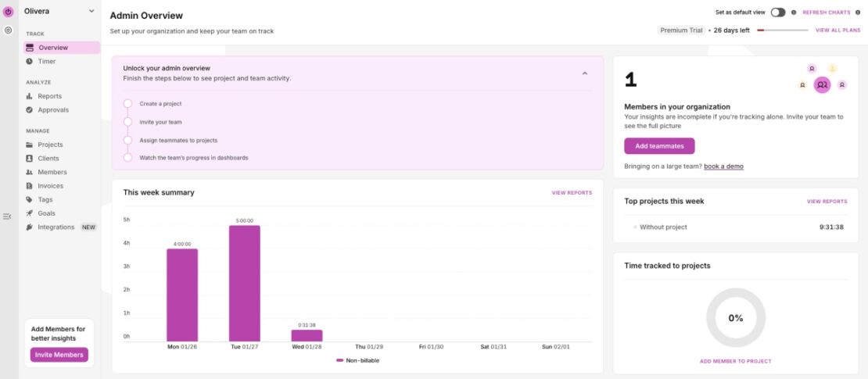
Task: Open the target icon below Toggl logo
Action: [x=9, y=30]
